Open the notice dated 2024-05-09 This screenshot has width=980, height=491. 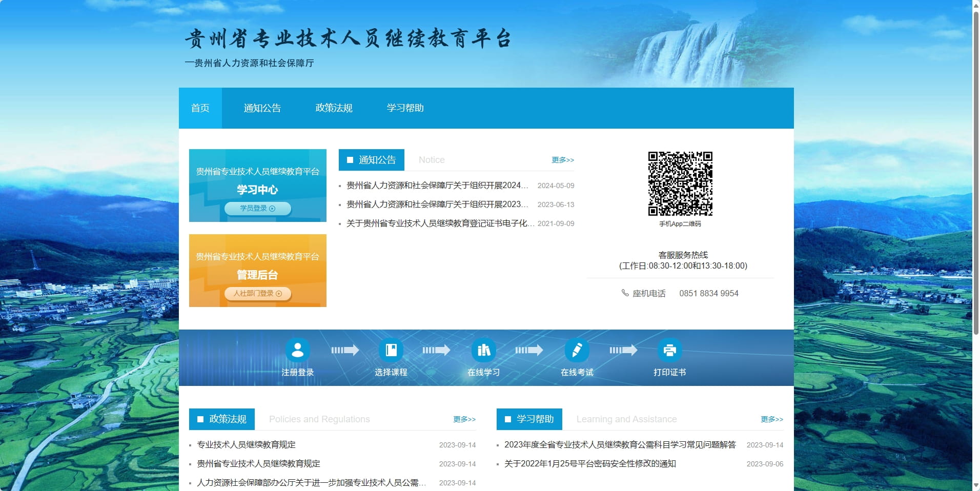click(x=437, y=186)
